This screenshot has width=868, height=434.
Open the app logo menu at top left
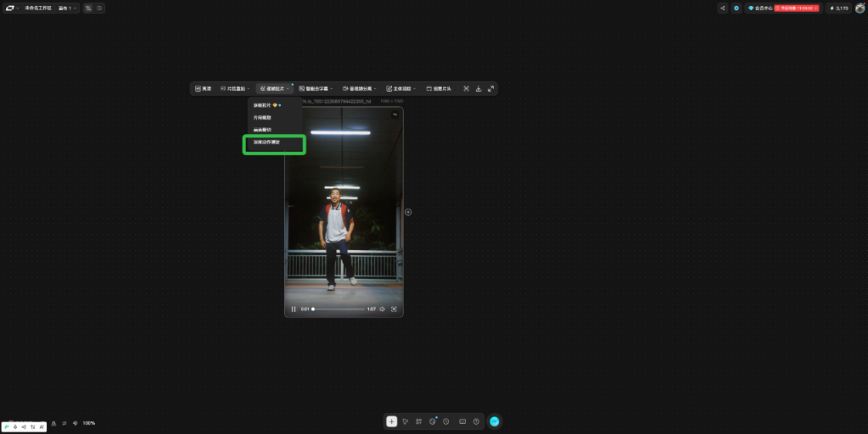(x=12, y=8)
